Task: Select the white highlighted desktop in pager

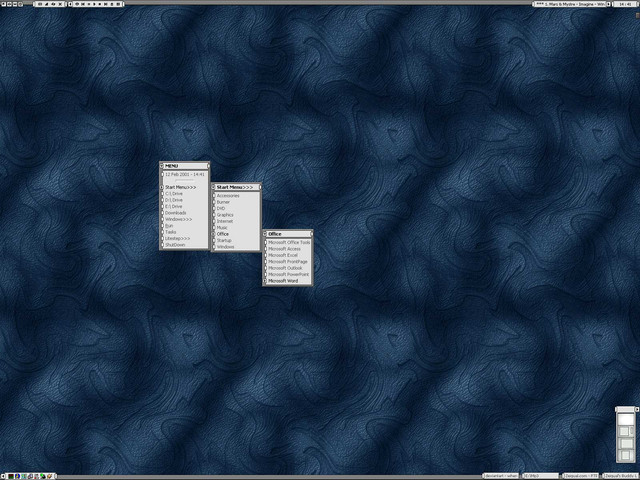Action: [625, 420]
